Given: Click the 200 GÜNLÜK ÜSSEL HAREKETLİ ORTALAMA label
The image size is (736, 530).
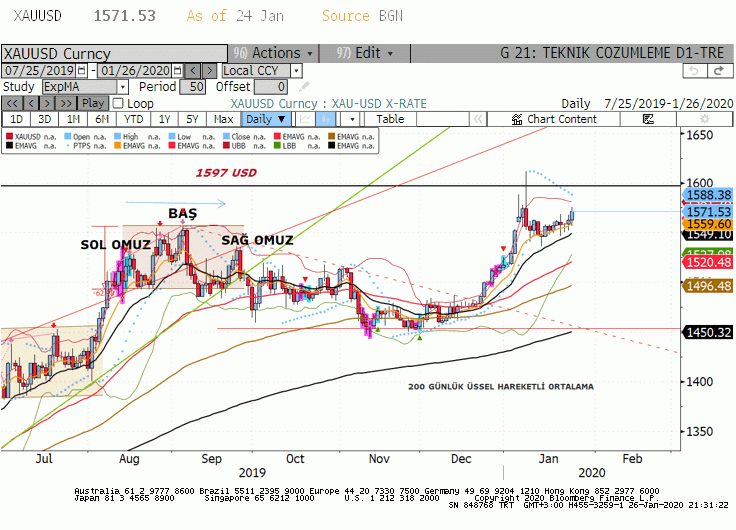Looking at the screenshot, I should click(501, 386).
